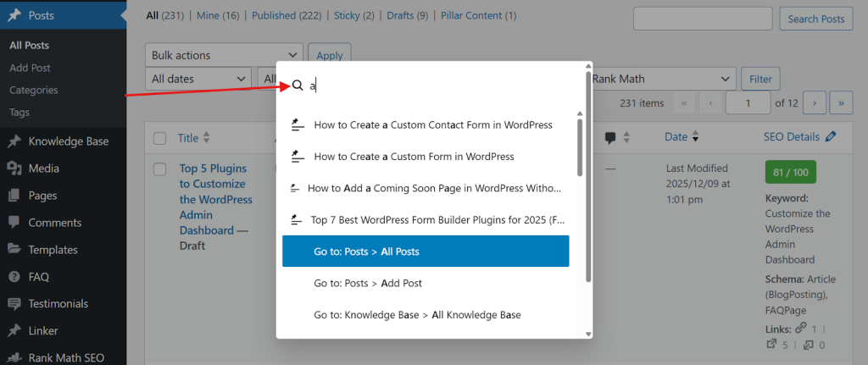Select 'Go to: Knowledge Base > All Knowledge Base'
The image size is (868, 365).
(x=426, y=315)
